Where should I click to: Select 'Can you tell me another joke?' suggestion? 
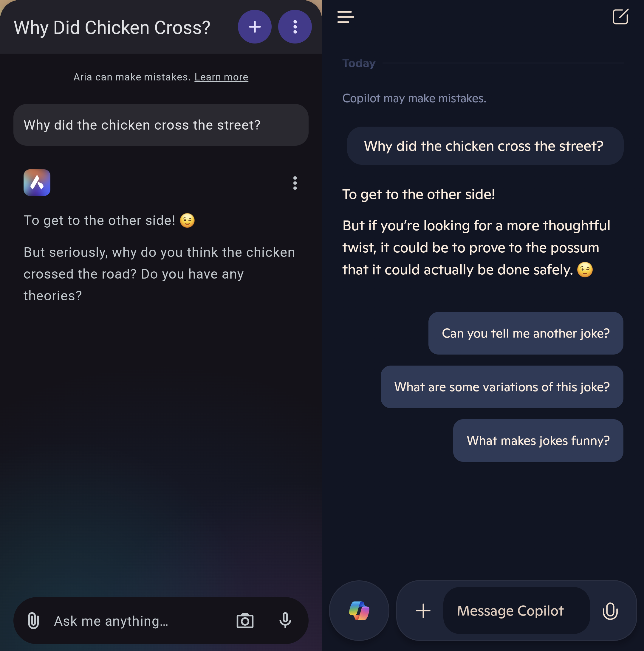526,333
